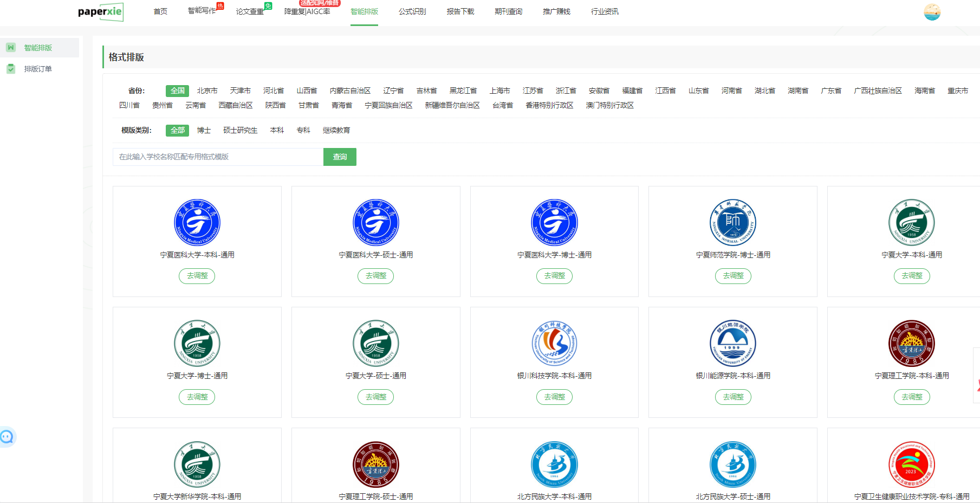Image resolution: width=980 pixels, height=503 pixels.
Task: Choose 广东省 in province filter
Action: pyautogui.click(x=830, y=91)
